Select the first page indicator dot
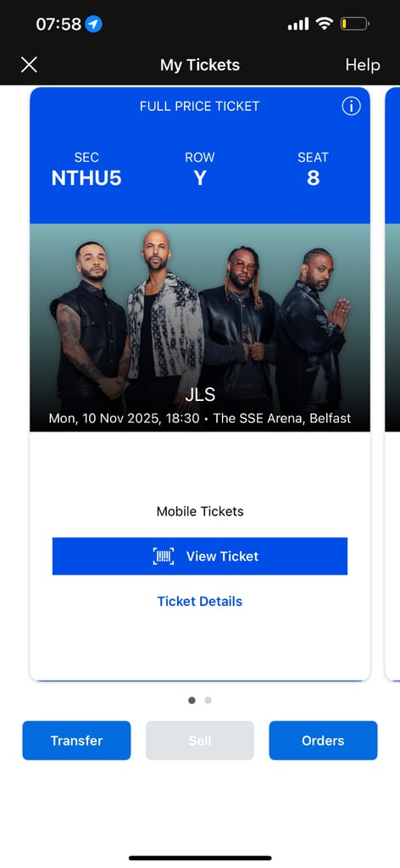This screenshot has height=868, width=400. [x=192, y=700]
